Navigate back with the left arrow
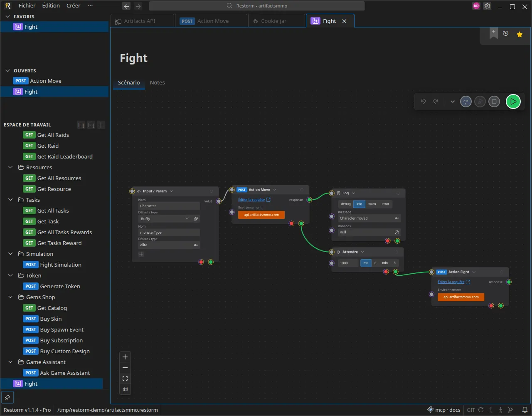 (x=126, y=6)
